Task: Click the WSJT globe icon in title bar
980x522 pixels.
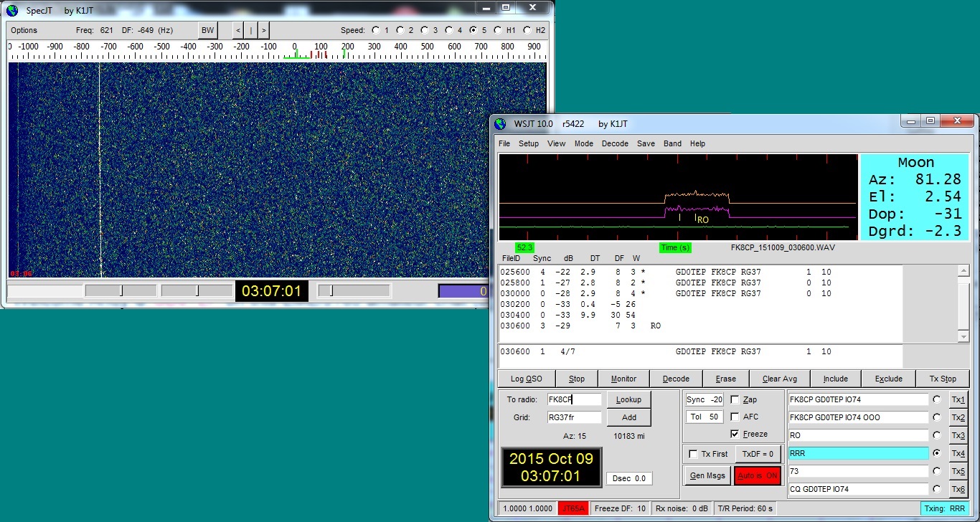Action: coord(501,123)
